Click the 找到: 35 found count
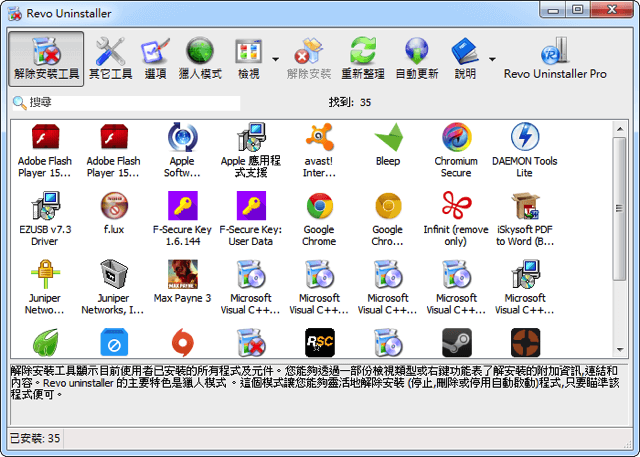 tap(350, 102)
